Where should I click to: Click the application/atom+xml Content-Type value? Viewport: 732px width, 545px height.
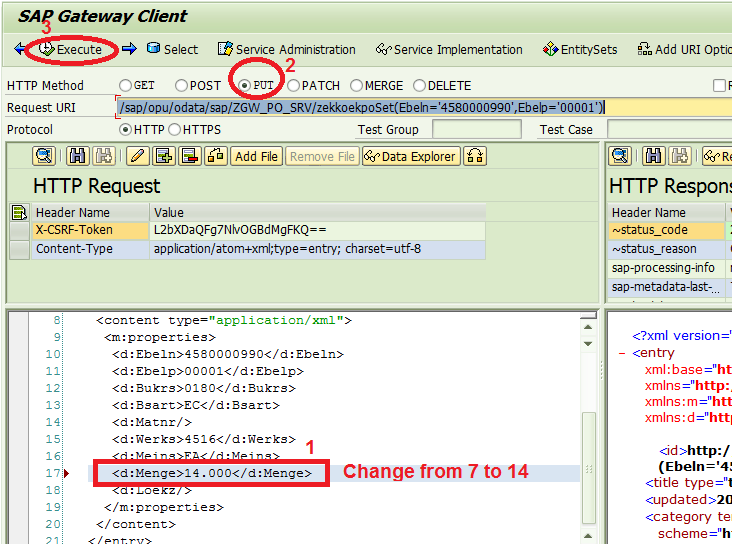point(317,249)
